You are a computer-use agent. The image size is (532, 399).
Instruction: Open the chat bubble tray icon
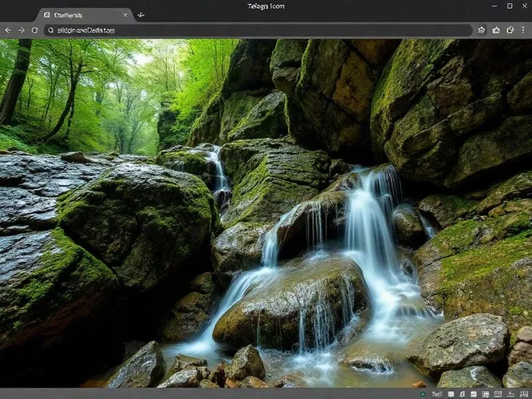pos(451,394)
